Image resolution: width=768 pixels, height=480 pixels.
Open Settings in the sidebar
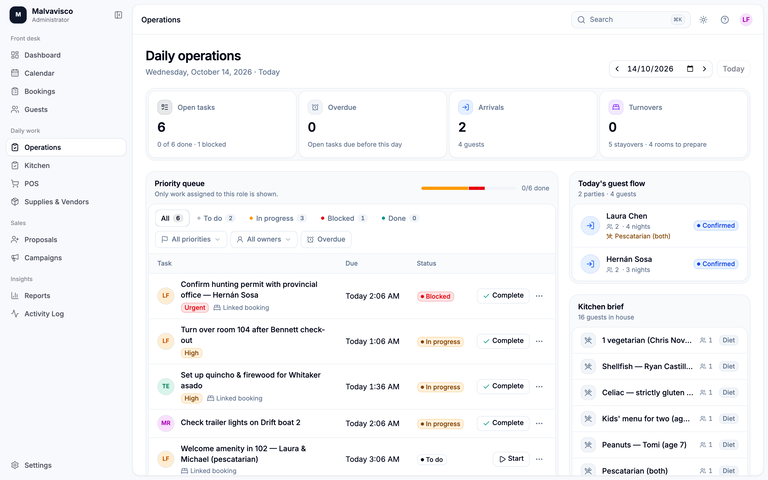pyautogui.click(x=66, y=465)
